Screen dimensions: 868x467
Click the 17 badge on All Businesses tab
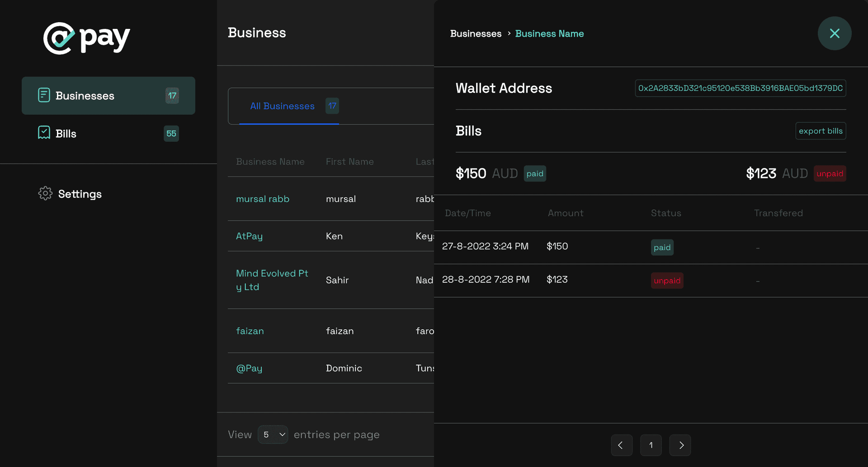click(332, 106)
